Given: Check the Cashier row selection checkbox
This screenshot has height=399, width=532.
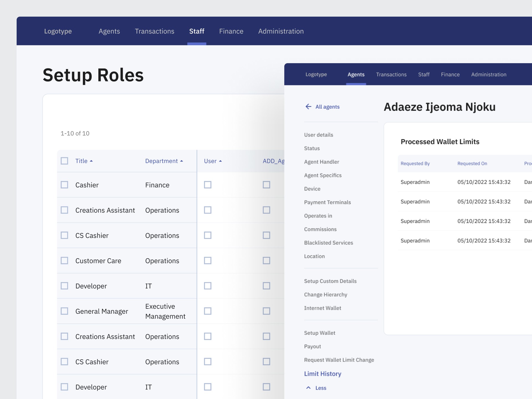Looking at the screenshot, I should click(64, 185).
